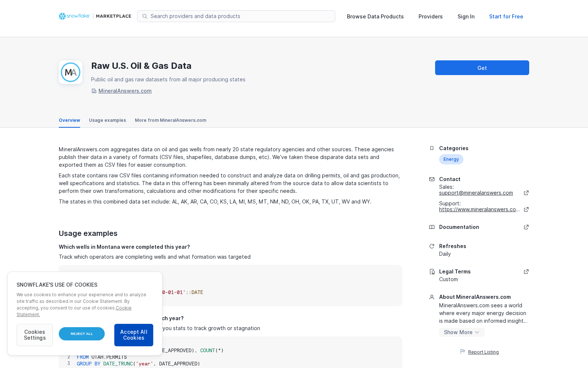588x368 pixels.
Task: Click the MineralAnswers MA provider logo
Action: [71, 72]
